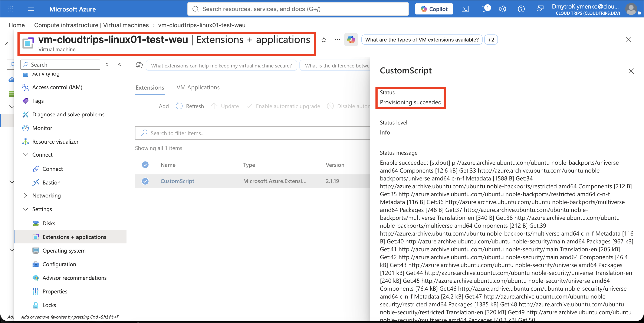
Task: Open Operating system settings
Action: [64, 251]
